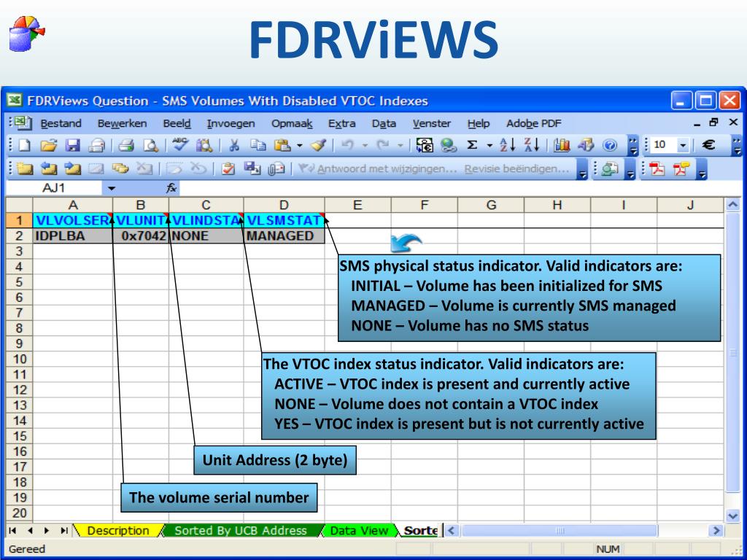This screenshot has width=747, height=560.
Task: Open the Venster menu
Action: [432, 123]
